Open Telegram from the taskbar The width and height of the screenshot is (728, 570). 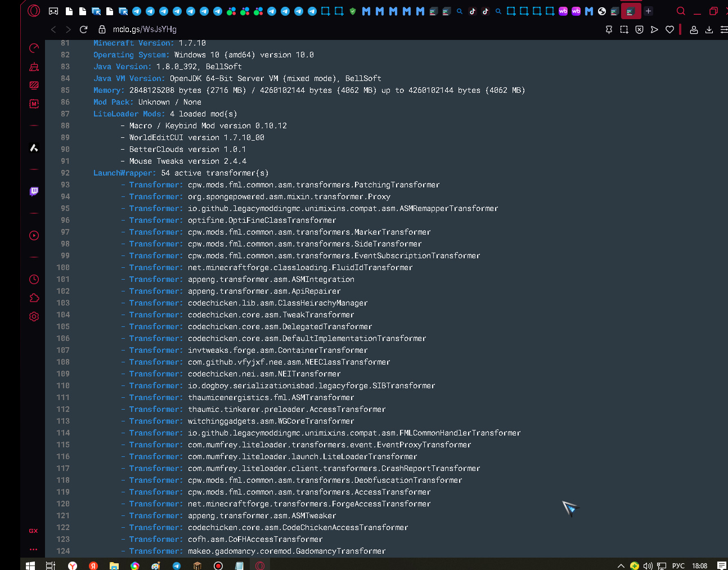tap(177, 565)
